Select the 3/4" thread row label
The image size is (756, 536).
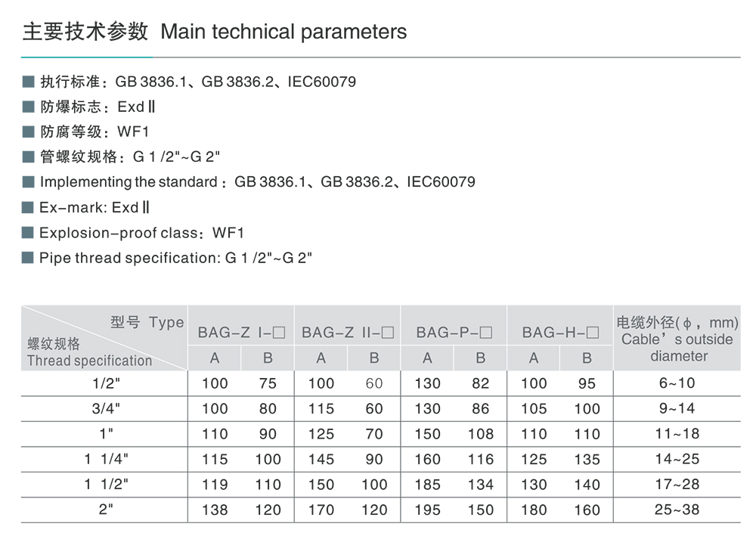(104, 408)
